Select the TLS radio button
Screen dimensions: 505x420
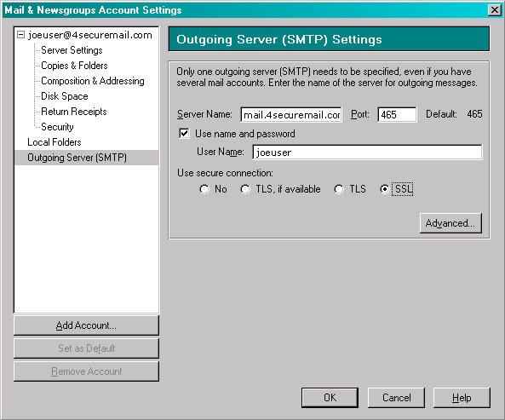pyautogui.click(x=339, y=189)
